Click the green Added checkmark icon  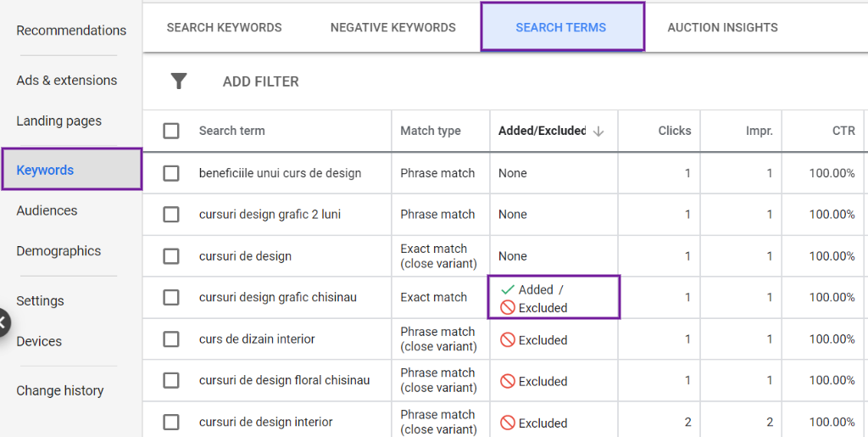pyautogui.click(x=507, y=289)
